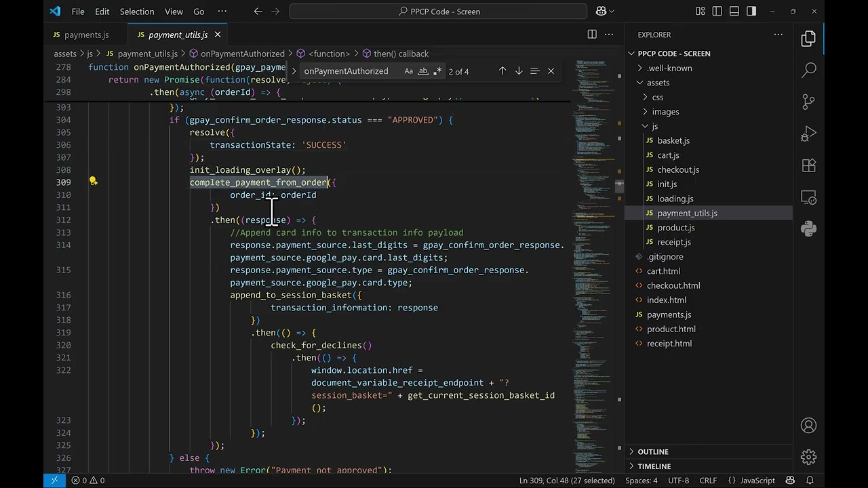The height and width of the screenshot is (488, 868).
Task: Split the editor to the right
Action: point(592,35)
